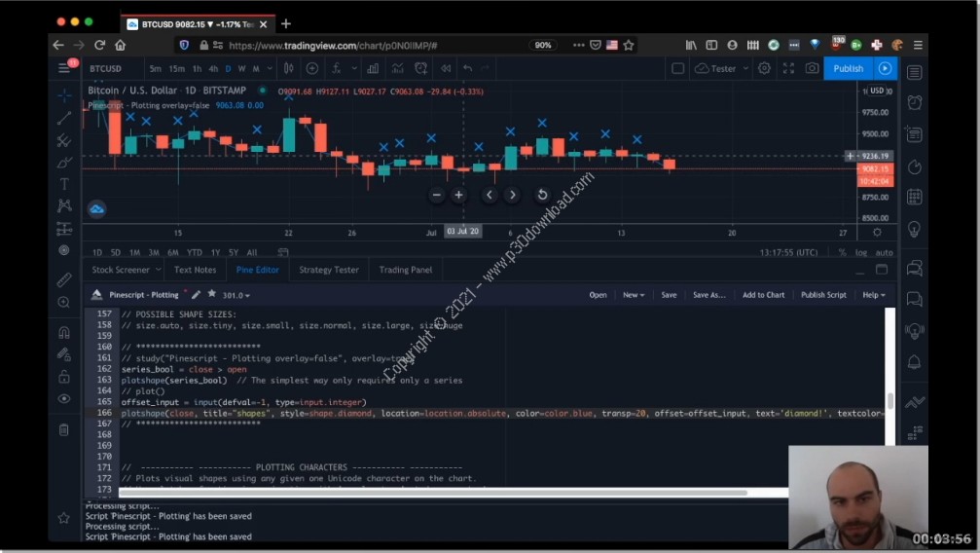Enter fullscreen mode icon
980x553 pixels.
tap(788, 68)
